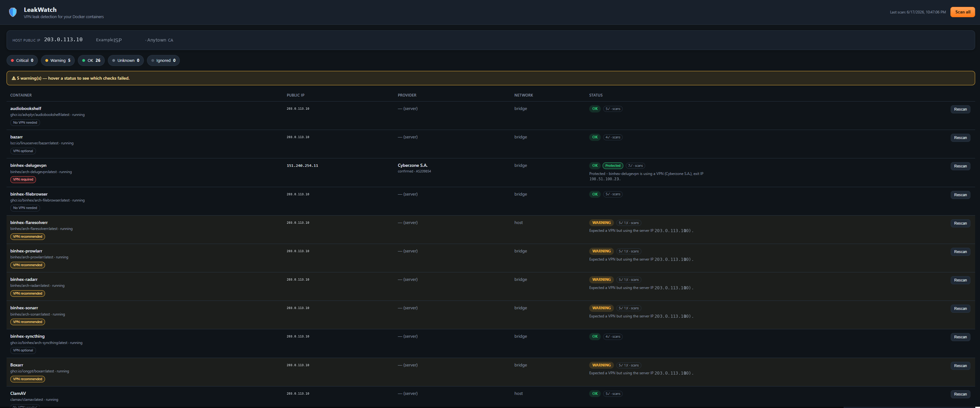The height and width of the screenshot is (408, 980).
Task: Click the binhex-prowlarr container name
Action: click(26, 251)
